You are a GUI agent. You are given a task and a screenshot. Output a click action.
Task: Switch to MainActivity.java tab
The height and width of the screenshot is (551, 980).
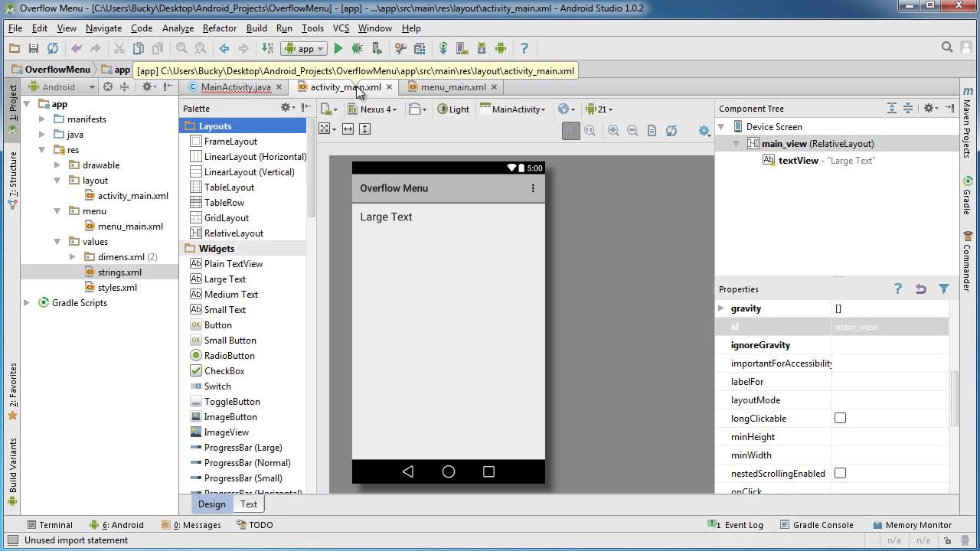[x=236, y=86]
